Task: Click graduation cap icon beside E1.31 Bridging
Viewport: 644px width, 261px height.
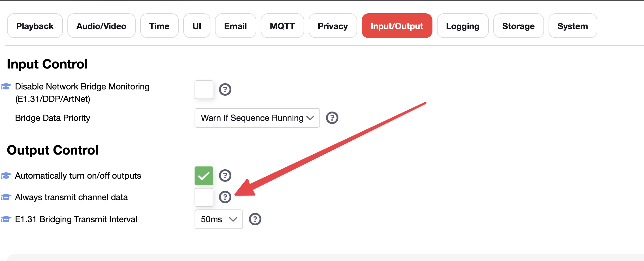Action: click(x=6, y=219)
